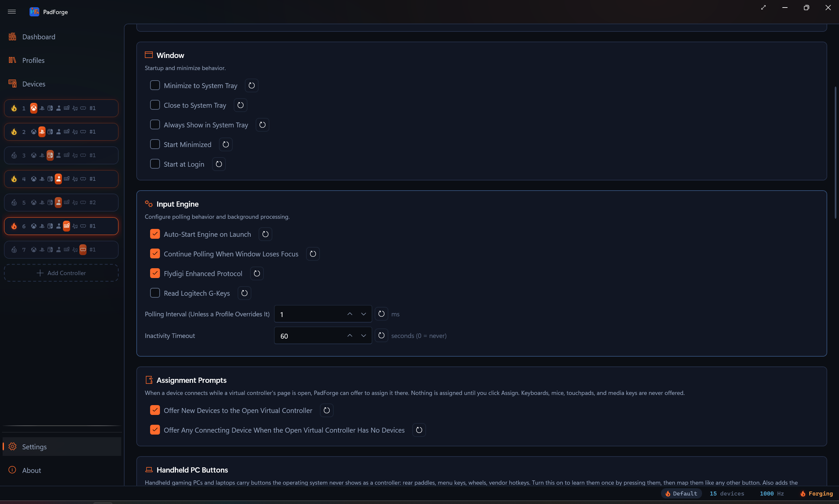
Task: Reset Close to System Tray setting
Action: (241, 105)
